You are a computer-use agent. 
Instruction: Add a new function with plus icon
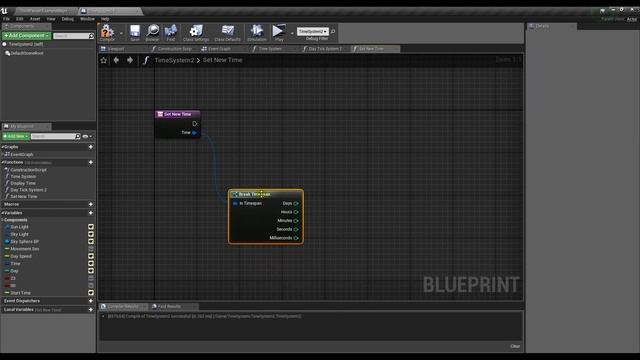(x=91, y=162)
